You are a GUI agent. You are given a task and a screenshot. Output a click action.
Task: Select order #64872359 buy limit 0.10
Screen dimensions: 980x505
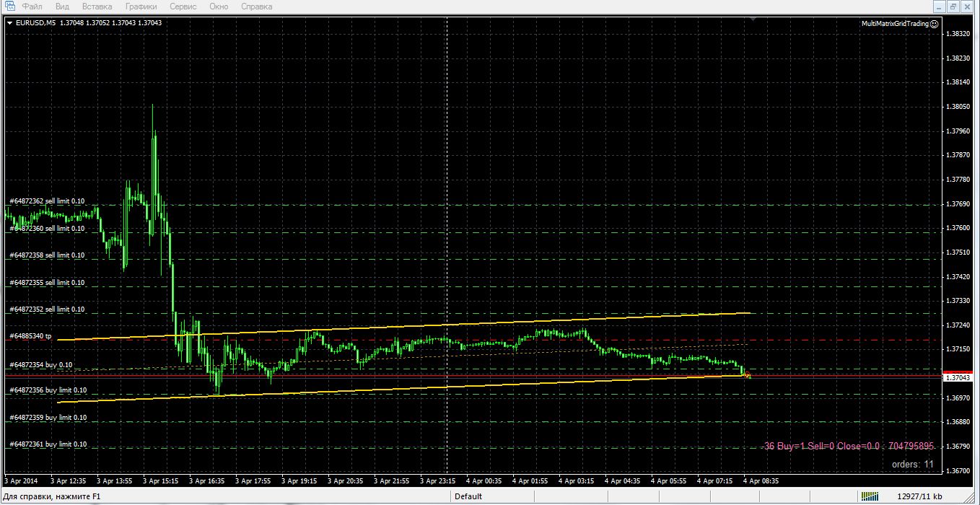tap(48, 418)
